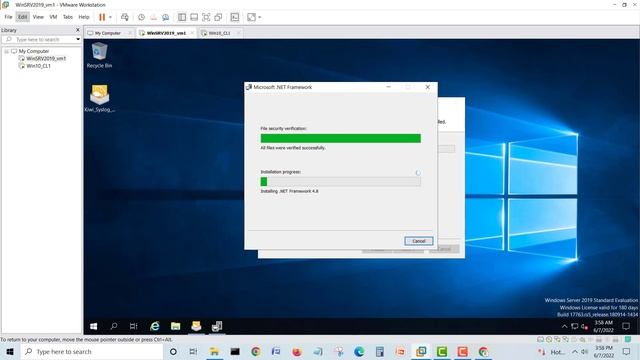Open the guest VM Start button
Viewport: 640px width, 360px height.
93,326
